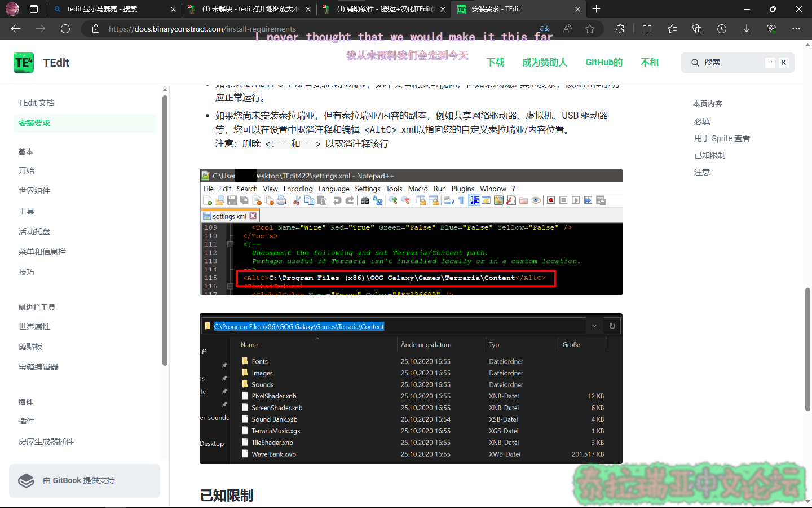
Task: Open 开始 page in sidebar
Action: point(27,170)
